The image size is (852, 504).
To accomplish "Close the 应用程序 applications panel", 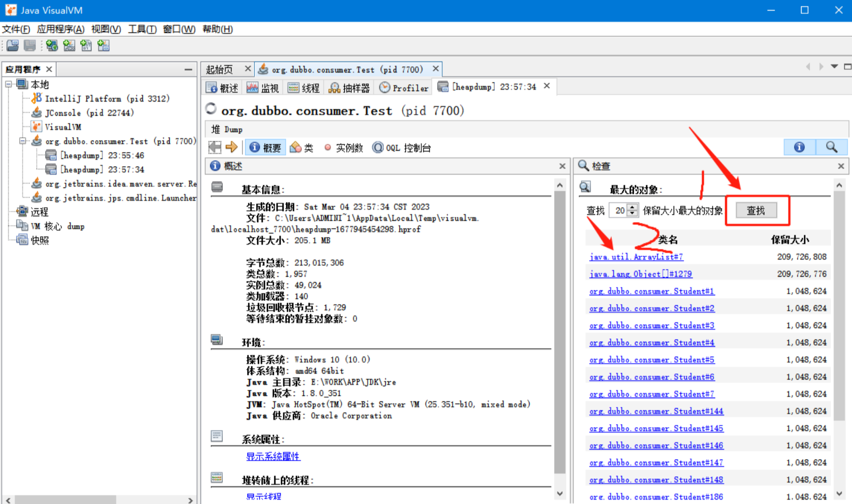I will click(x=49, y=69).
